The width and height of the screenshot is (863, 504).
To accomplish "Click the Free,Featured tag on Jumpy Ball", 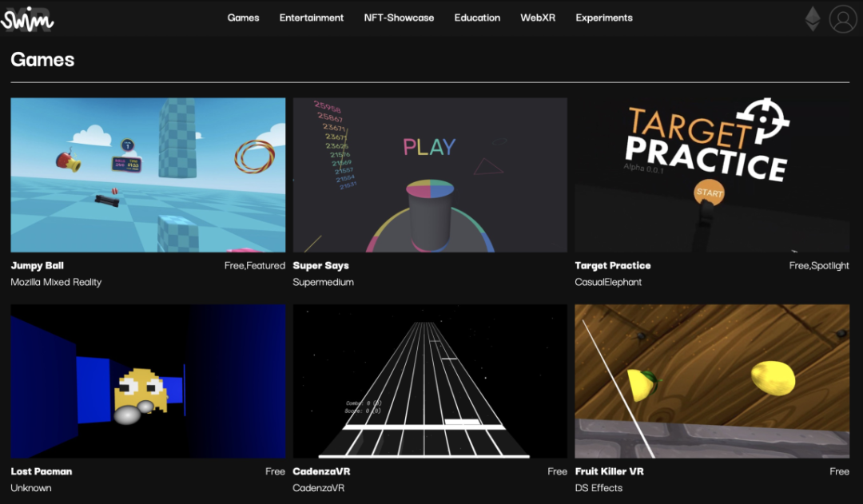I will 255,265.
